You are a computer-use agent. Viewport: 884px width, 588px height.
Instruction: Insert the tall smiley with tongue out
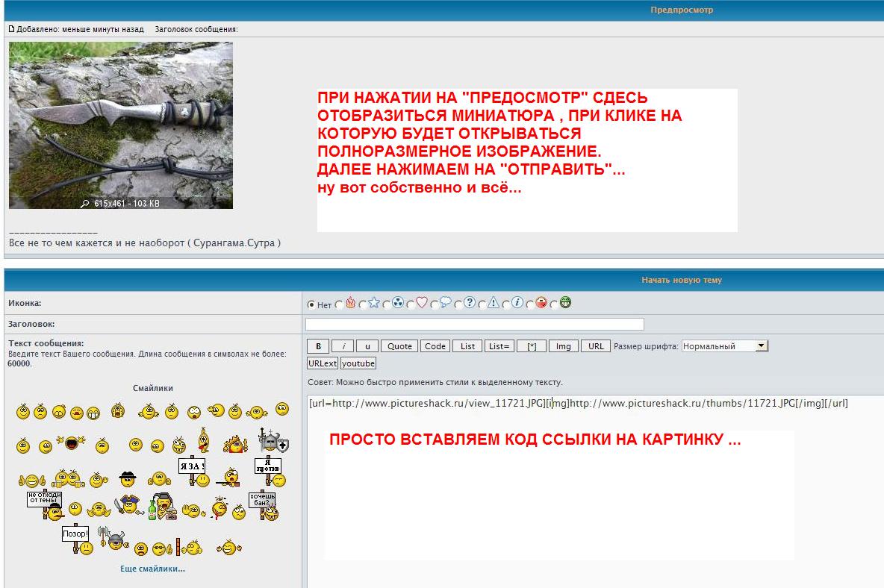(204, 440)
